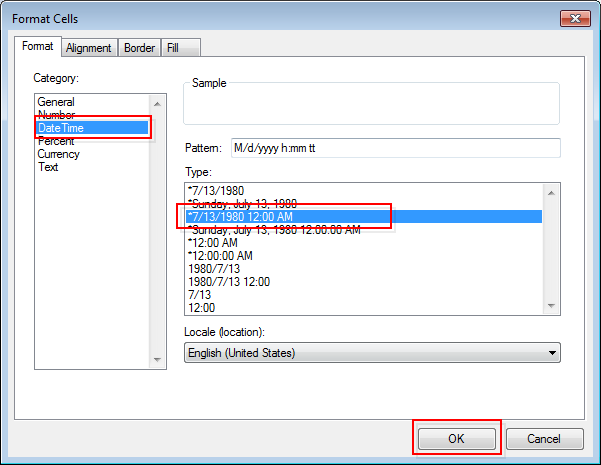
Task: Confirm with the OK button
Action: 456,439
